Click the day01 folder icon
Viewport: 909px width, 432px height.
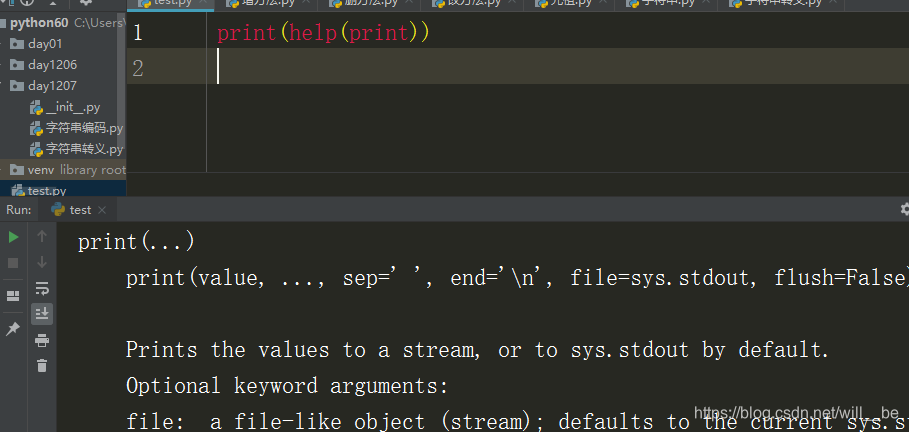click(17, 43)
